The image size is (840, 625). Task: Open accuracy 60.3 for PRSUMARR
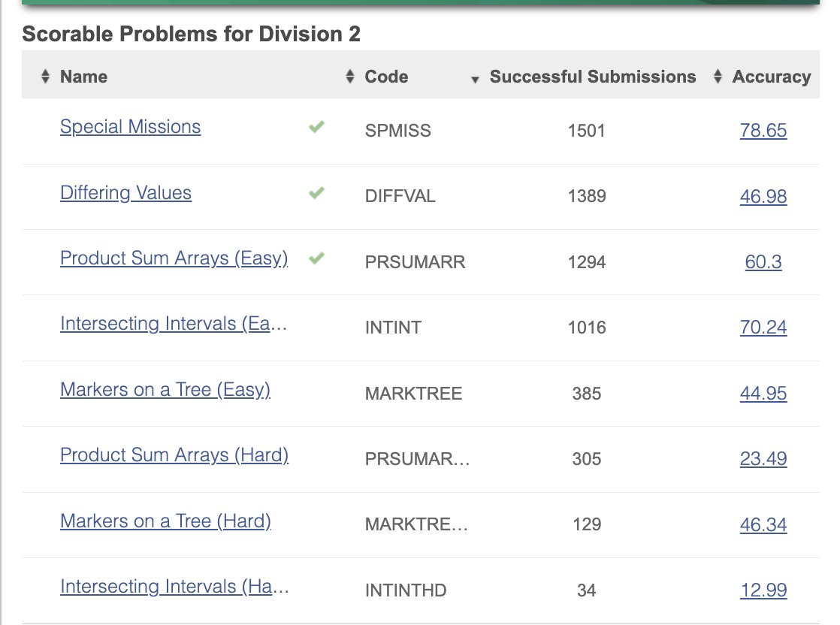tap(763, 262)
